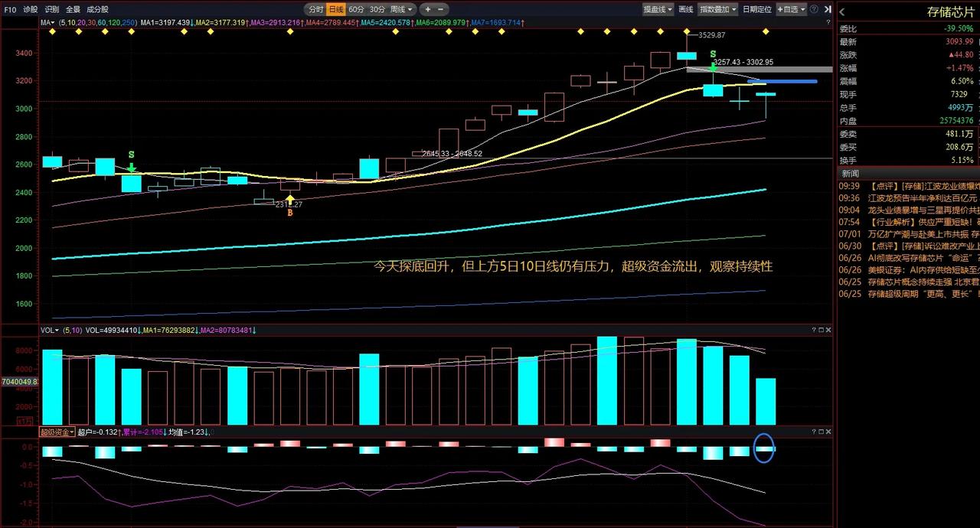Select the 日线 daily K-line period

tap(335, 9)
